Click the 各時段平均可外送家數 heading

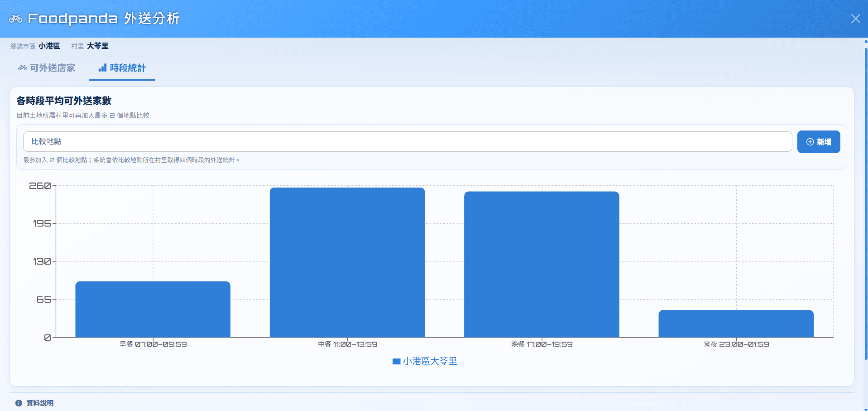pos(64,101)
